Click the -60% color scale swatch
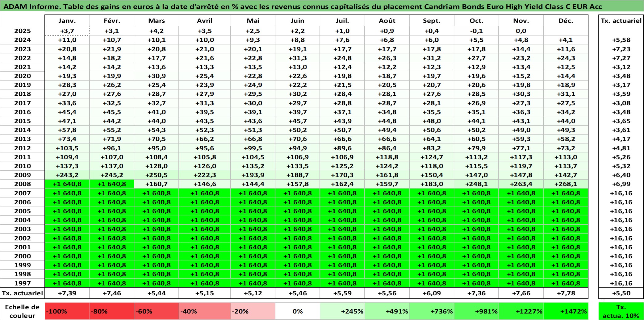The height and width of the screenshot is (320, 644). pyautogui.click(x=157, y=311)
